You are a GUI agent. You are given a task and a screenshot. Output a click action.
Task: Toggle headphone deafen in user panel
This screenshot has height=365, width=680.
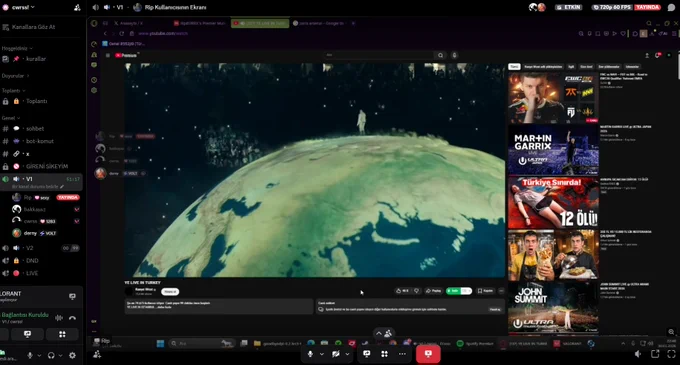(51, 355)
